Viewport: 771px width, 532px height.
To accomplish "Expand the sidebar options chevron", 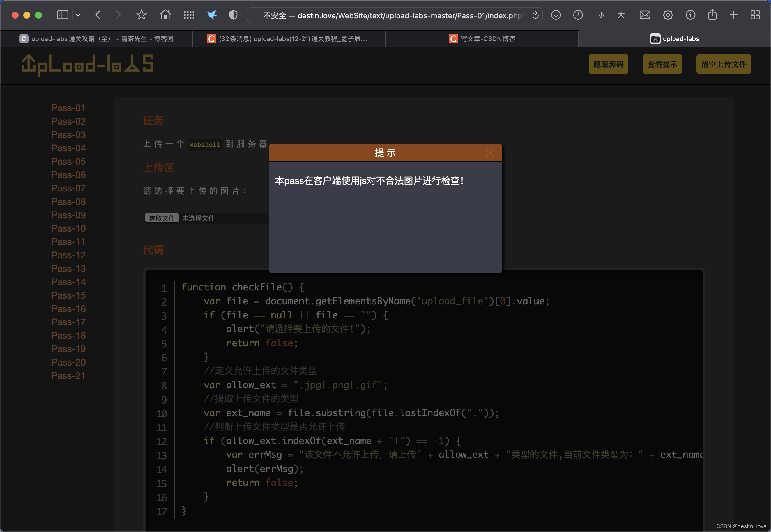I will coord(78,15).
